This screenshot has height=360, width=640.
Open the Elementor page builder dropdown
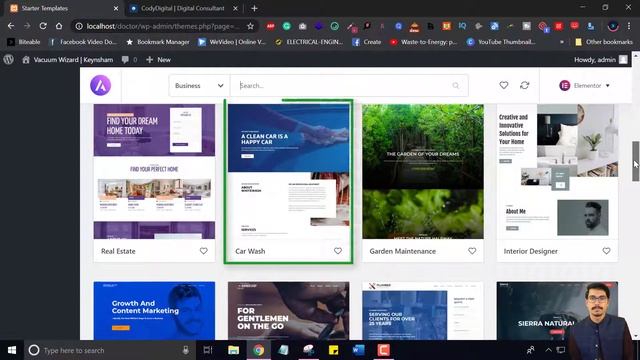point(584,85)
